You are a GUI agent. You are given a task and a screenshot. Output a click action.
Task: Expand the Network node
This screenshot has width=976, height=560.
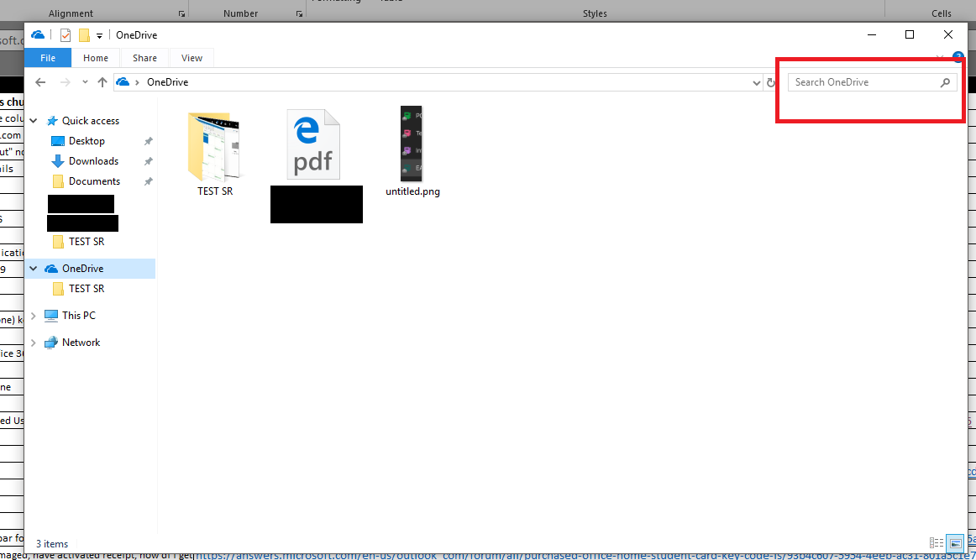[34, 343]
